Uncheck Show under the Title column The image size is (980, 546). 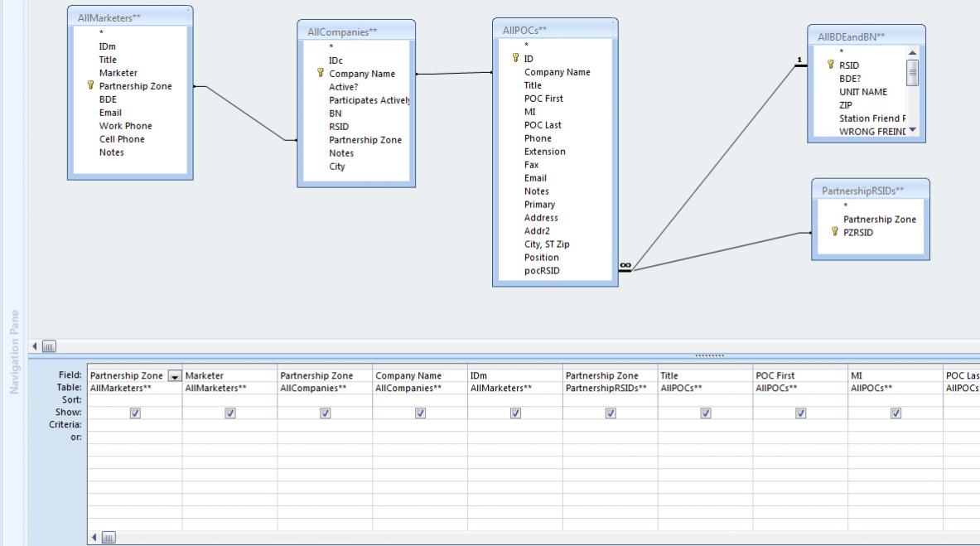706,413
